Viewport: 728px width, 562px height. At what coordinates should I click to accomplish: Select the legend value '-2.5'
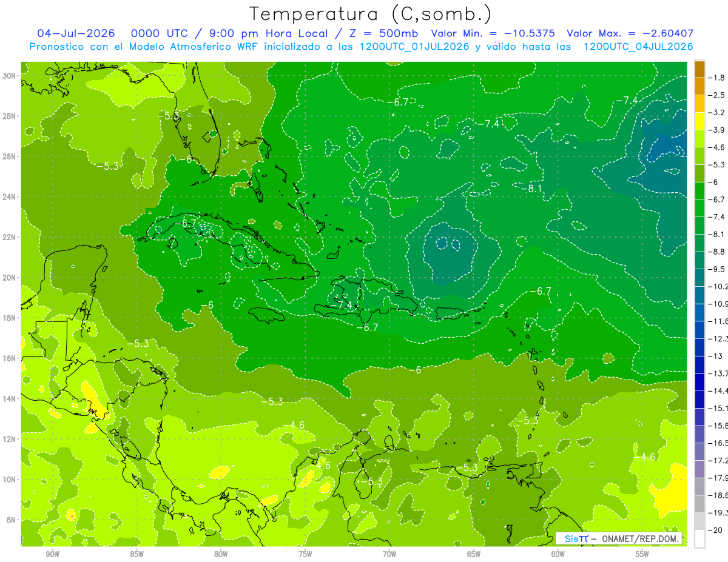click(x=718, y=95)
